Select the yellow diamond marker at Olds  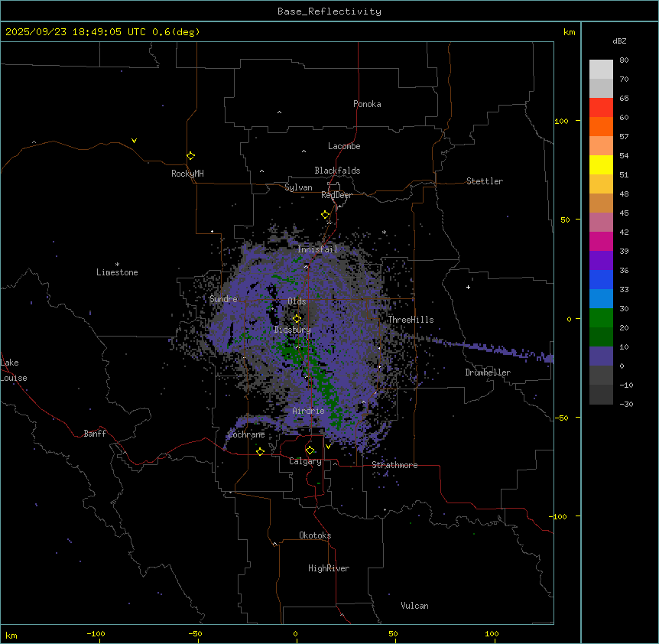click(297, 319)
